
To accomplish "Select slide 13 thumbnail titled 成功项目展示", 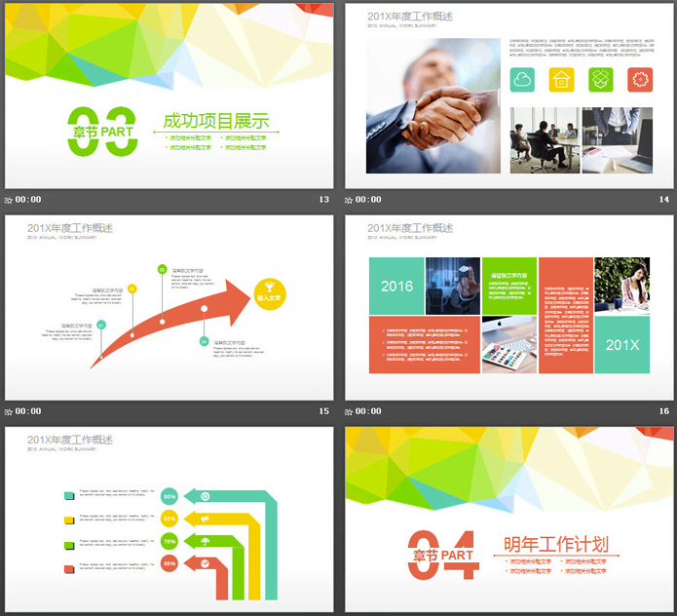I will click(x=169, y=96).
